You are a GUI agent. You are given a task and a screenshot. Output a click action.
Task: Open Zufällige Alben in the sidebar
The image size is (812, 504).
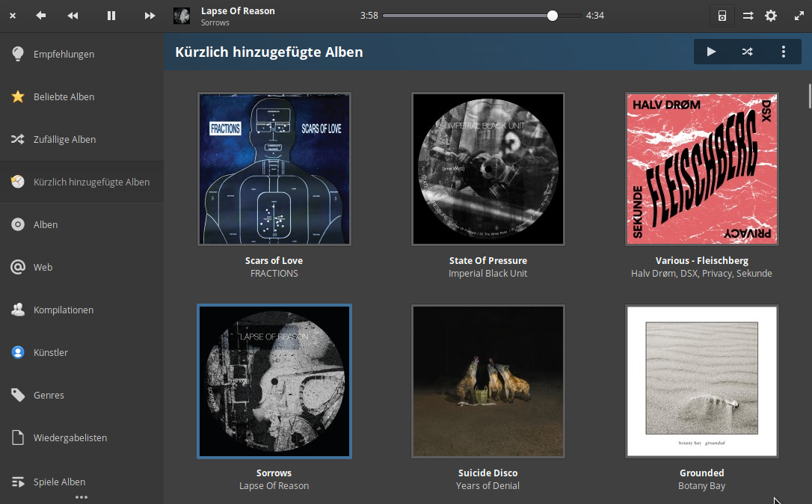point(81,139)
